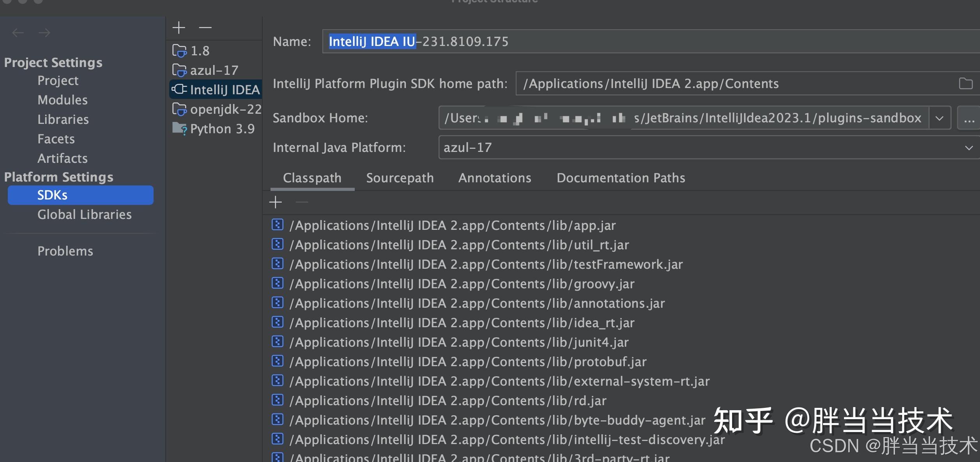Open the Sandbox Home dropdown arrow
The image size is (980, 462).
(939, 118)
